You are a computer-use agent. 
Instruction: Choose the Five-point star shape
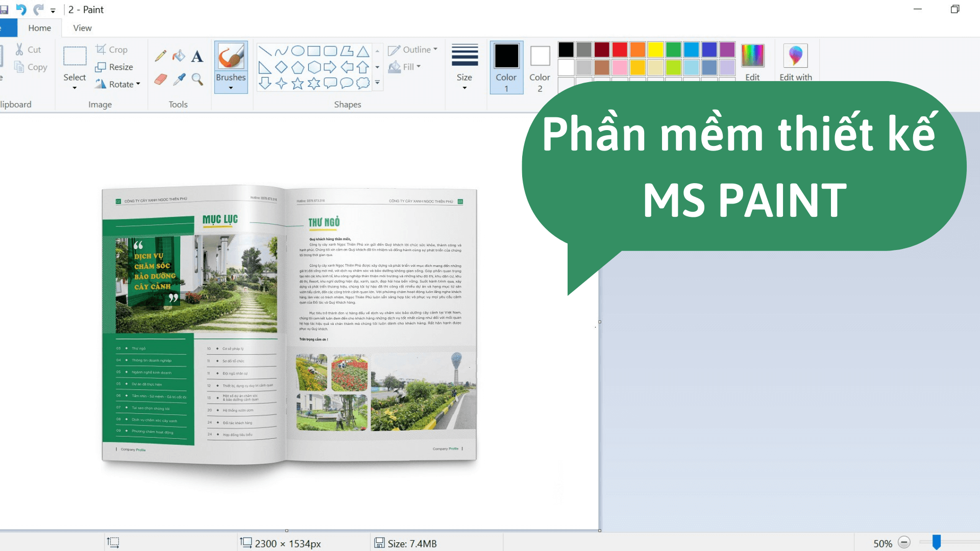point(298,83)
